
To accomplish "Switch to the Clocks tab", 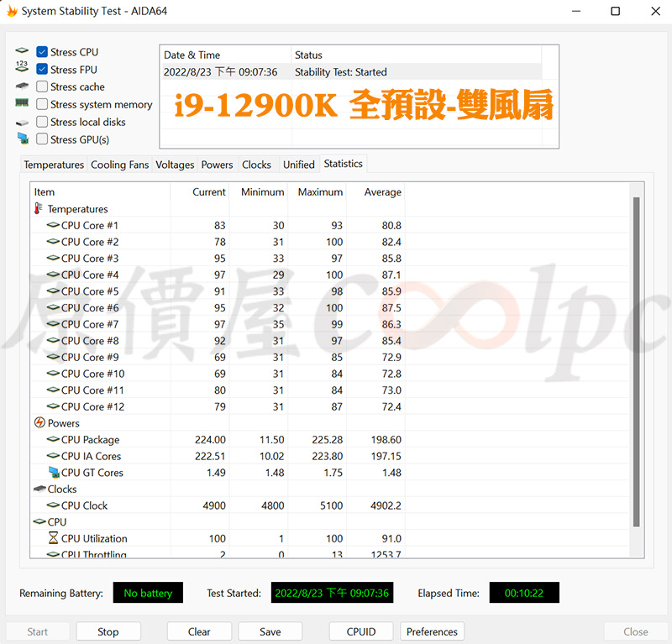I will tap(256, 165).
